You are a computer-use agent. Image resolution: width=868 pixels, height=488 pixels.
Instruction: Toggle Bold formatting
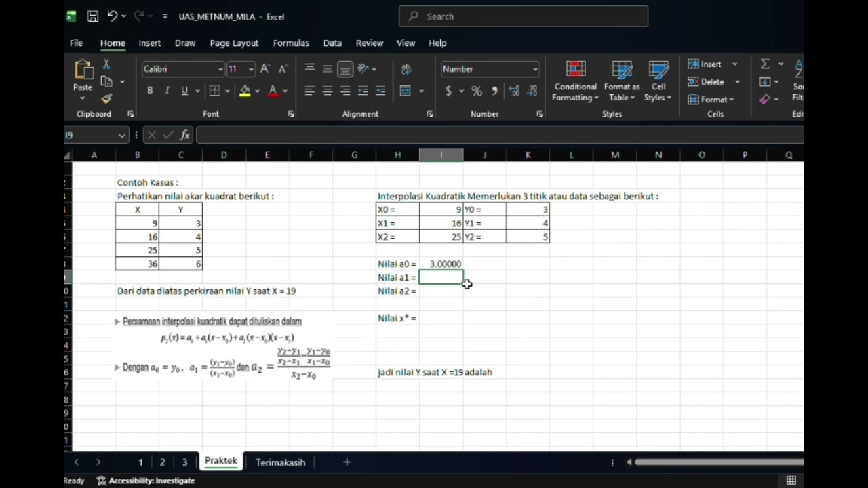click(149, 91)
